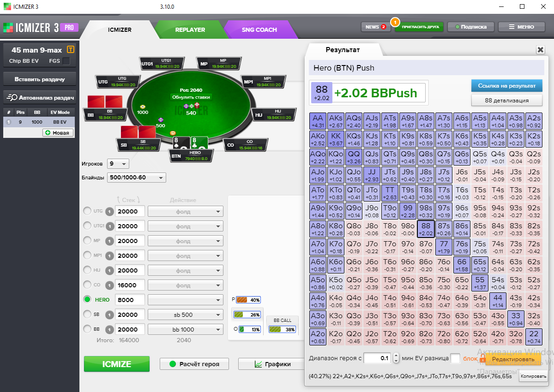
Task: Click the ante circle in the BB row
Action: pos(109,329)
